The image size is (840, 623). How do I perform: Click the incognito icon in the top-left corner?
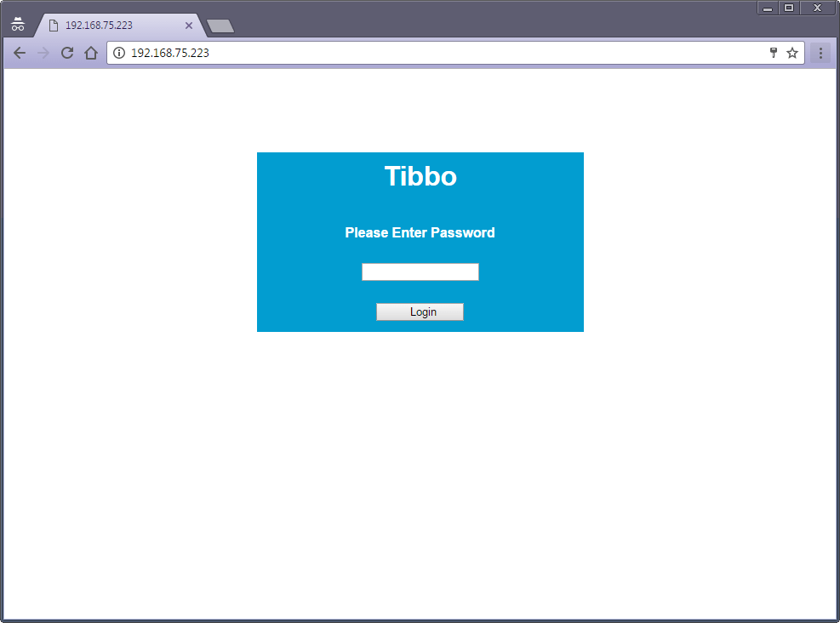coord(18,24)
